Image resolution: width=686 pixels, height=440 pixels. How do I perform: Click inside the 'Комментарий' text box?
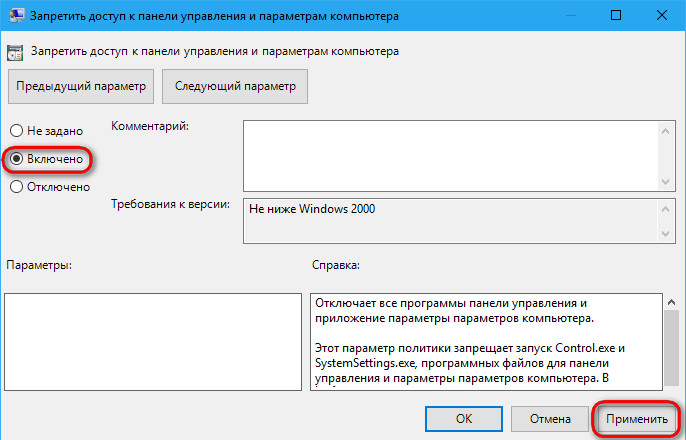pos(451,156)
